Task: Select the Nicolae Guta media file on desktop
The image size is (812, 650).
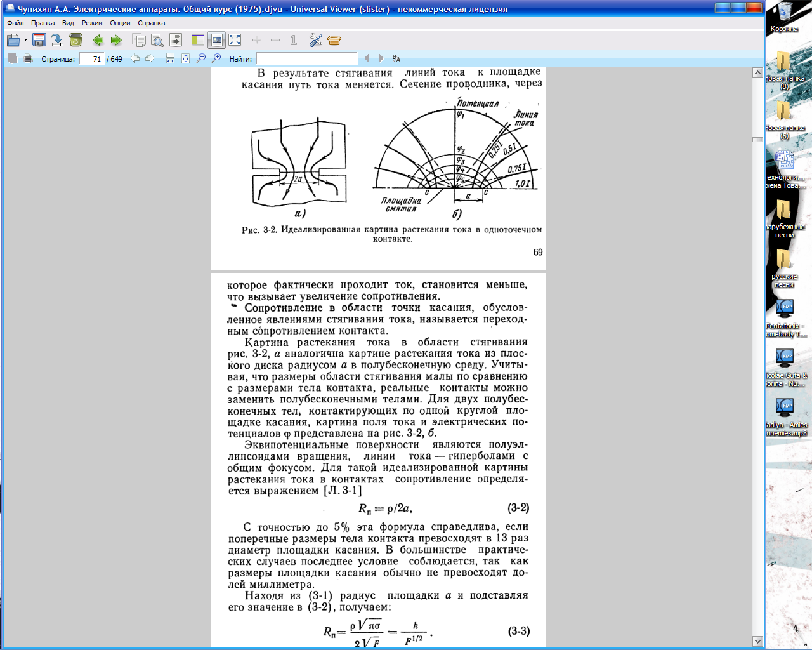Action: (785, 367)
